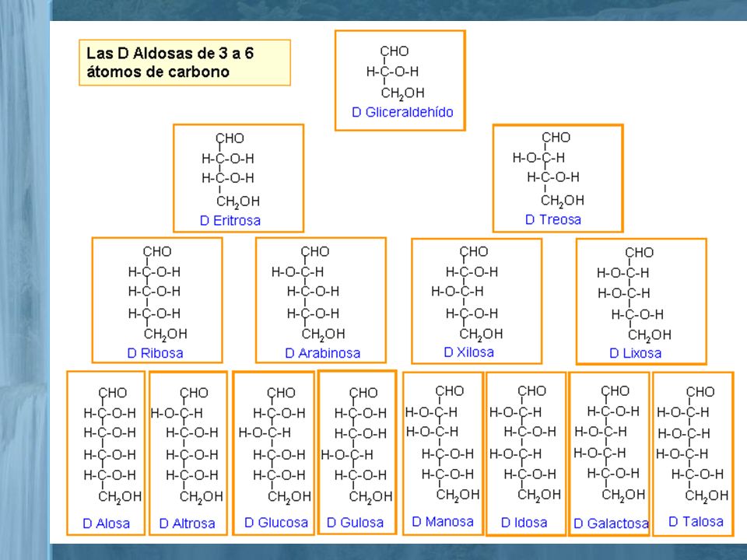Image resolution: width=747 pixels, height=560 pixels.
Task: Click the D Gliceraldehído structure diagram
Action: 395,73
